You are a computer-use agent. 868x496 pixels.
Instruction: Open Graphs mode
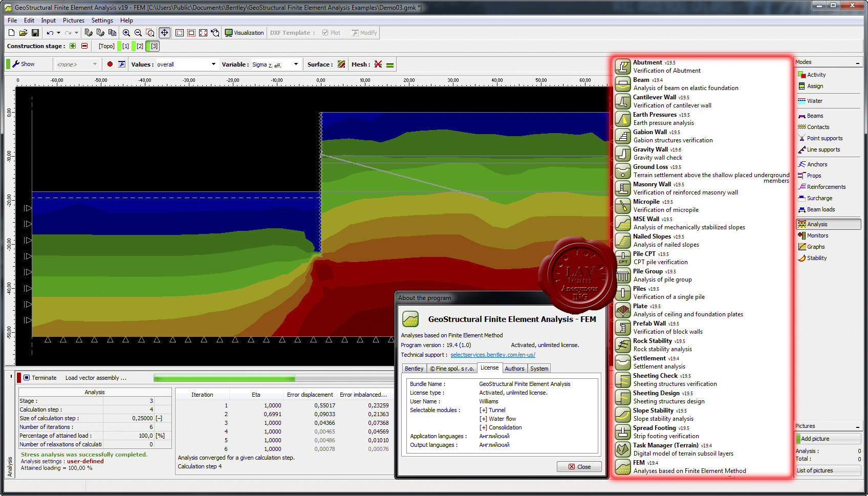(x=811, y=247)
